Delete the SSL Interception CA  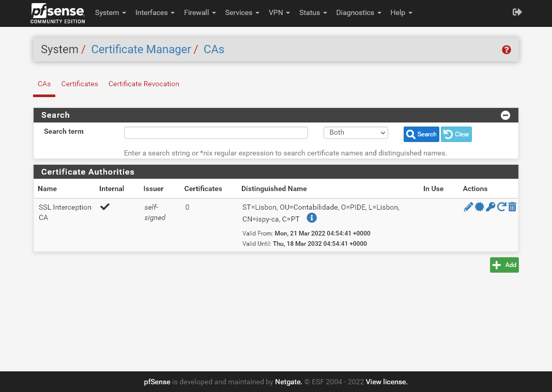(512, 207)
